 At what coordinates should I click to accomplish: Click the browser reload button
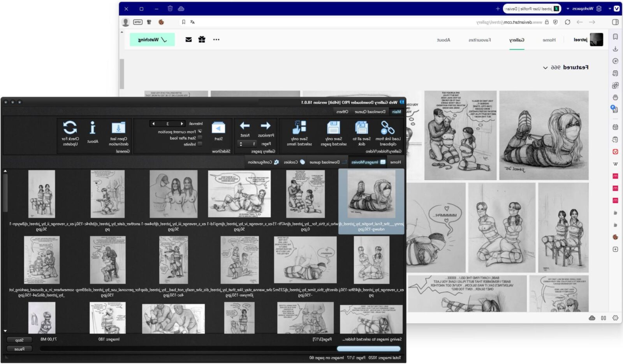[x=568, y=22]
